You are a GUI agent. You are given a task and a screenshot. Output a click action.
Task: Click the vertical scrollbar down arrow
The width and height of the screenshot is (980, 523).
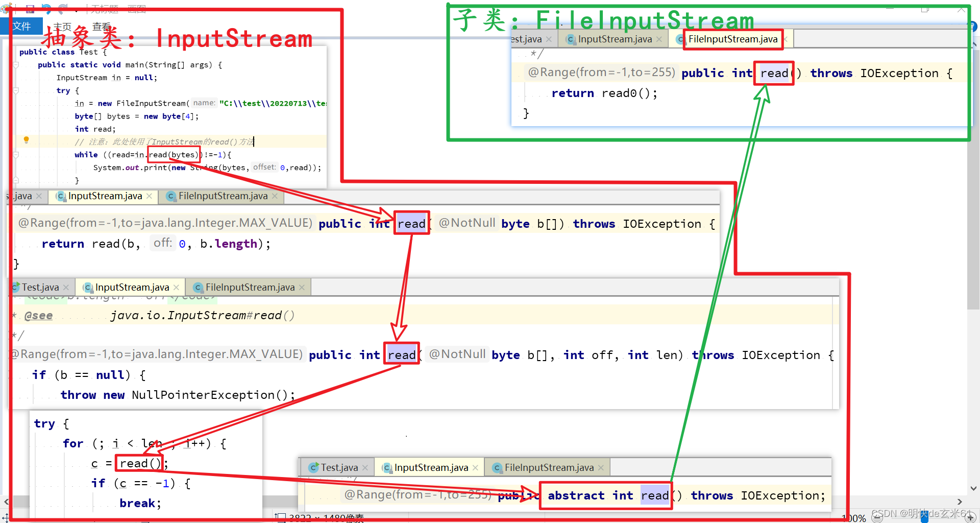pos(974,489)
